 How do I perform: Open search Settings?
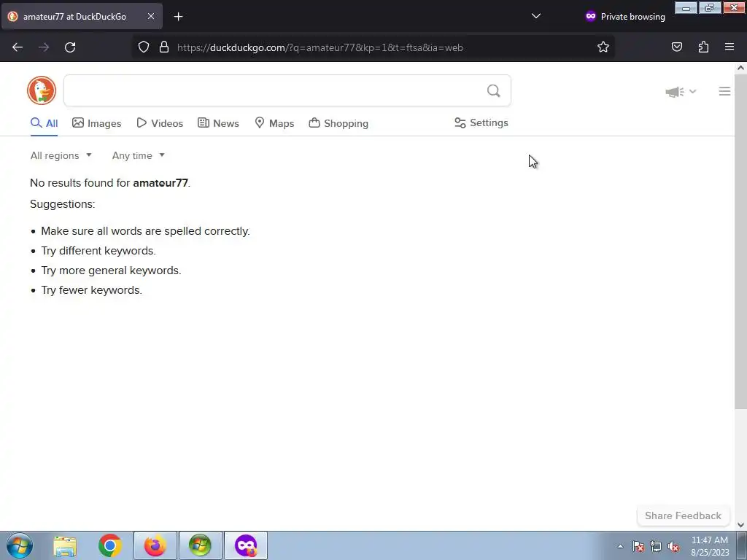[481, 122]
